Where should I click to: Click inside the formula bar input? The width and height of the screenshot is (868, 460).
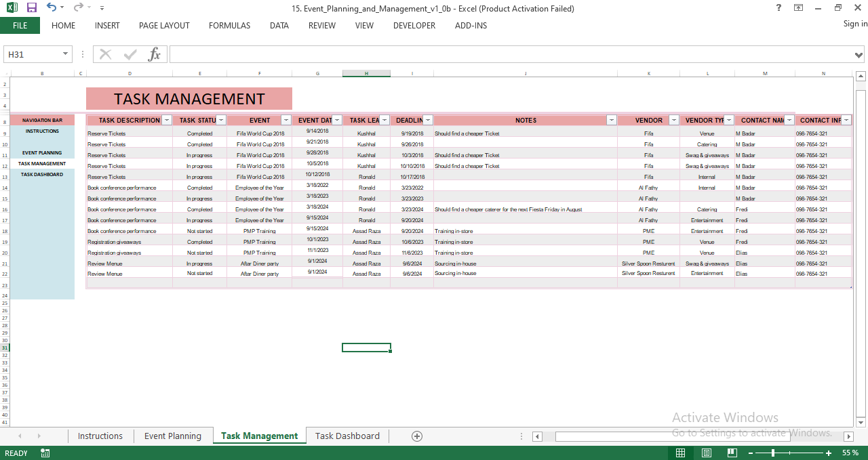click(x=511, y=54)
